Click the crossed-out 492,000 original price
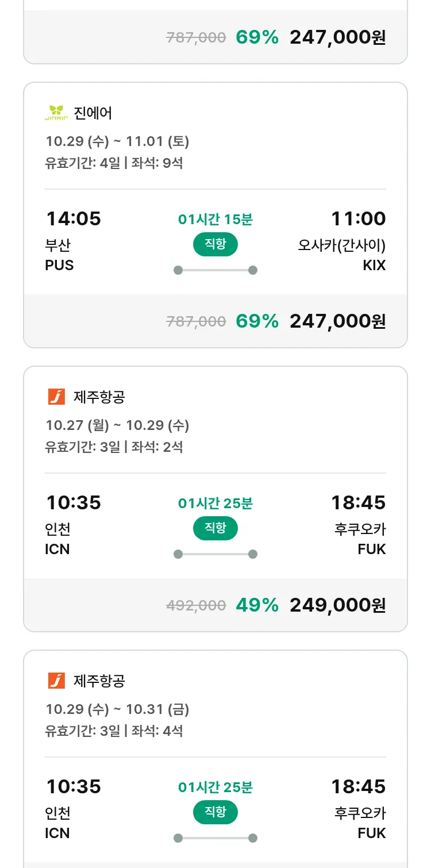Screen dimensions: 431x868 click(x=196, y=605)
